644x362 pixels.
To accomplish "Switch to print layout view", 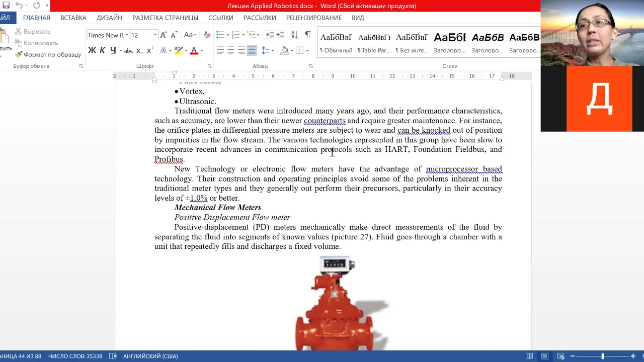I will 545,356.
